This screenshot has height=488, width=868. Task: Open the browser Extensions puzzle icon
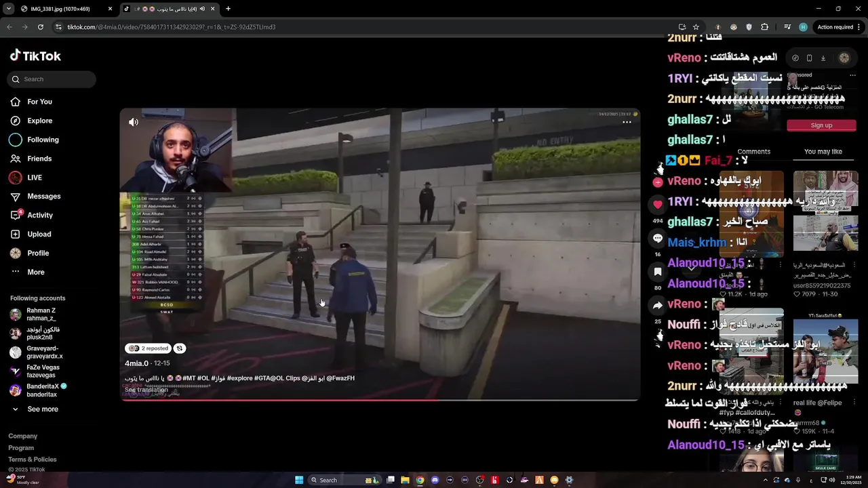[765, 27]
